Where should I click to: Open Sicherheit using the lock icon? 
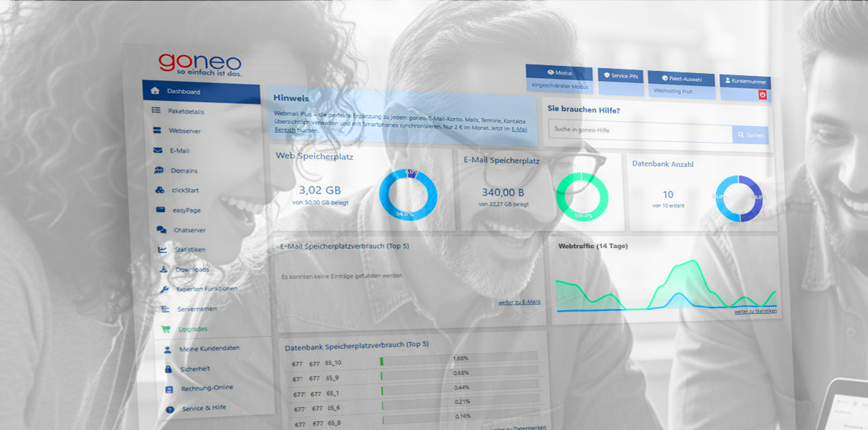[x=168, y=368]
